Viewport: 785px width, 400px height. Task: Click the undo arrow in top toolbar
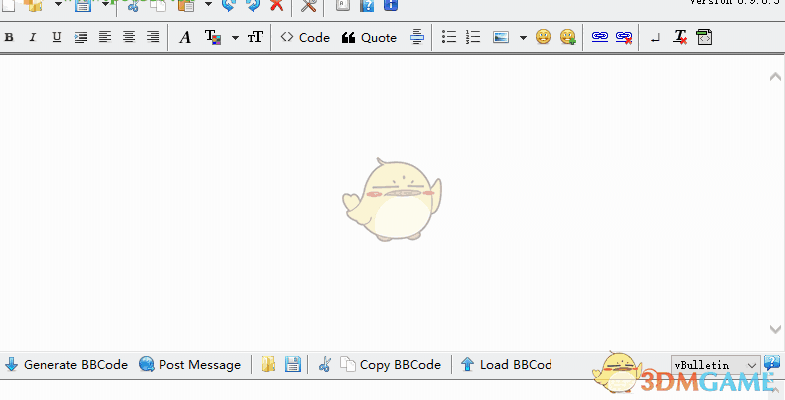[229, 6]
